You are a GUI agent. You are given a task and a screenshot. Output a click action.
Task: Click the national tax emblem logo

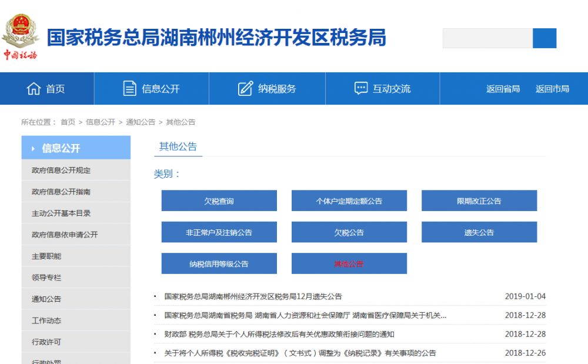[21, 26]
